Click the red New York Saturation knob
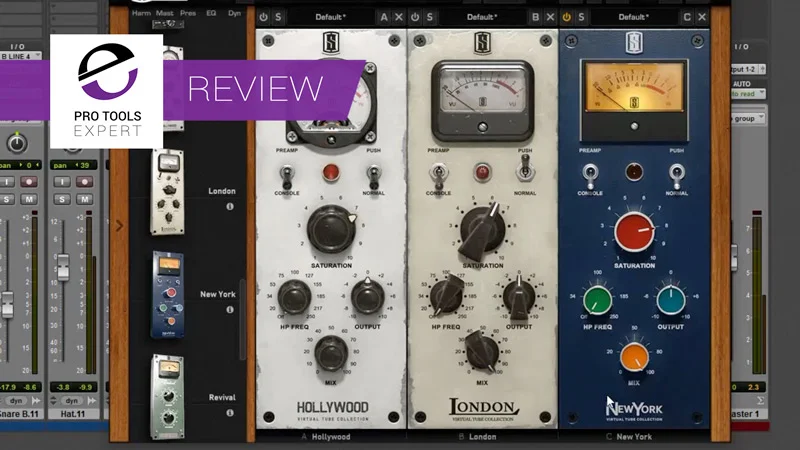 pyautogui.click(x=634, y=232)
